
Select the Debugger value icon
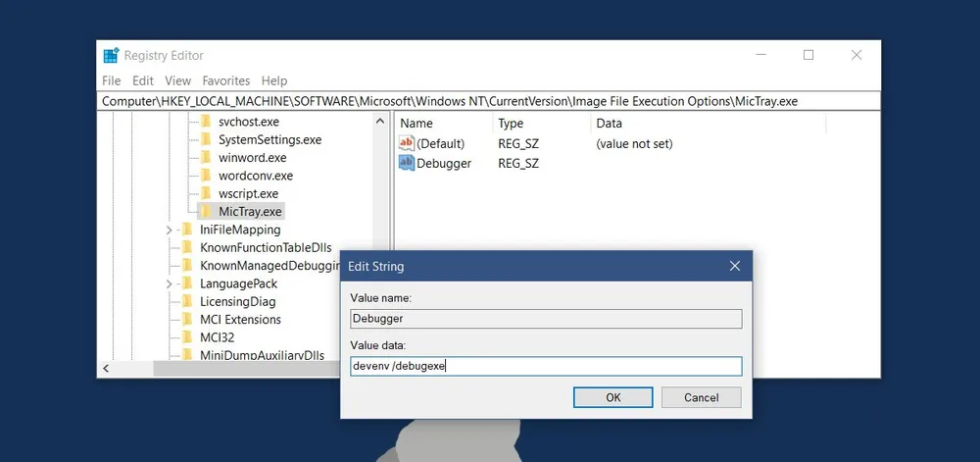407,163
